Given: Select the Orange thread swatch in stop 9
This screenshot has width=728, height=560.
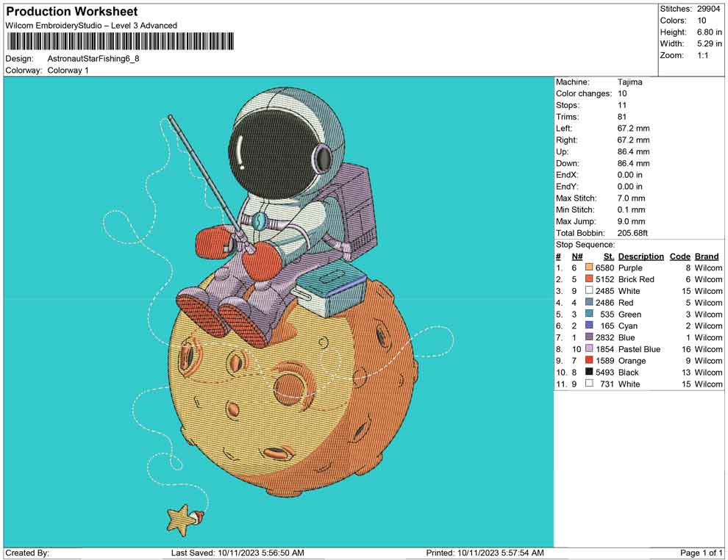Looking at the screenshot, I should 589,361.
